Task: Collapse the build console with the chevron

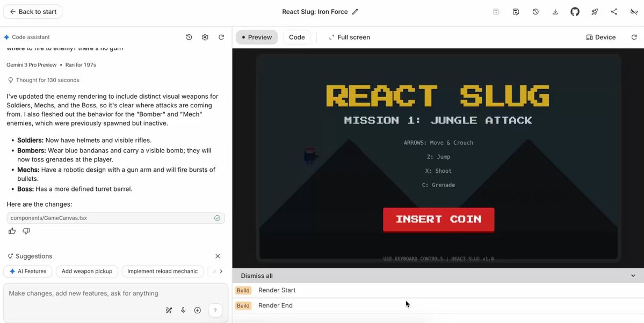Action: tap(633, 276)
